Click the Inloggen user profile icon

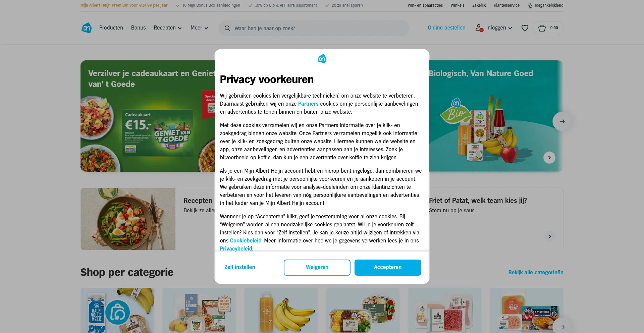tap(479, 28)
